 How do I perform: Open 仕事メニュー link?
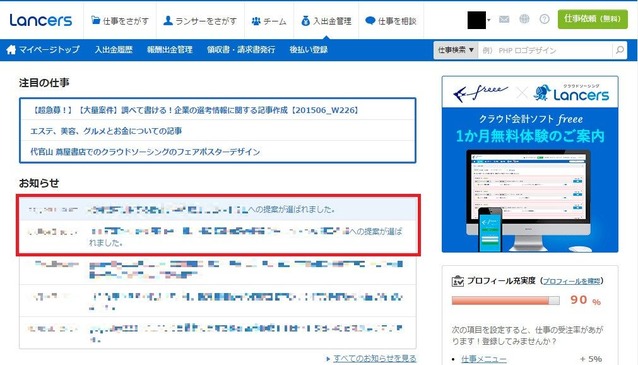coord(483,359)
